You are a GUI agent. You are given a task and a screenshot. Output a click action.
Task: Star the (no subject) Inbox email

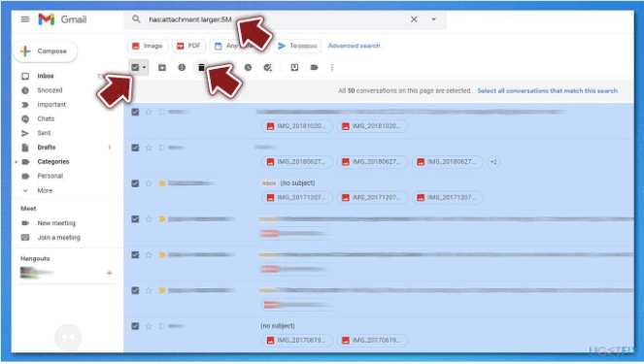click(149, 183)
